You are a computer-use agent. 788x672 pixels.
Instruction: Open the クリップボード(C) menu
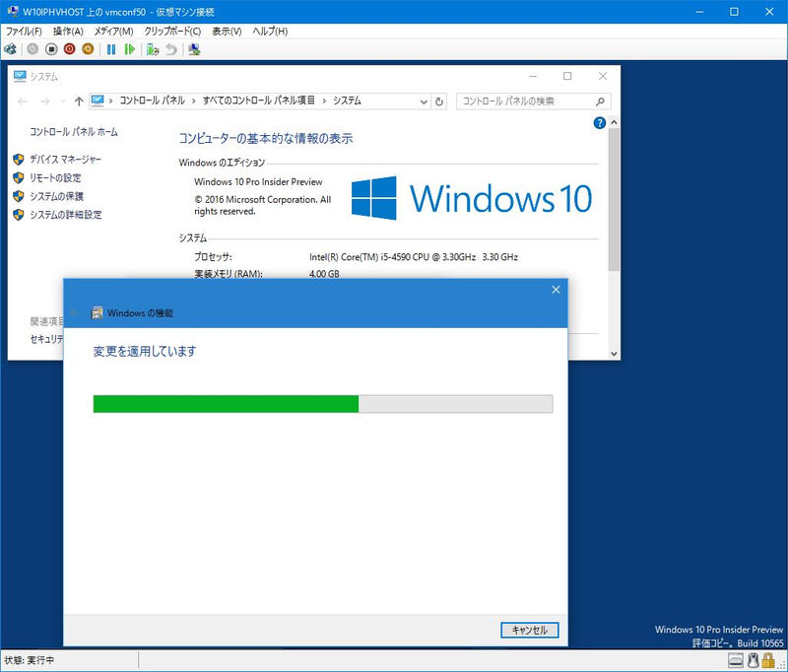tap(172, 32)
